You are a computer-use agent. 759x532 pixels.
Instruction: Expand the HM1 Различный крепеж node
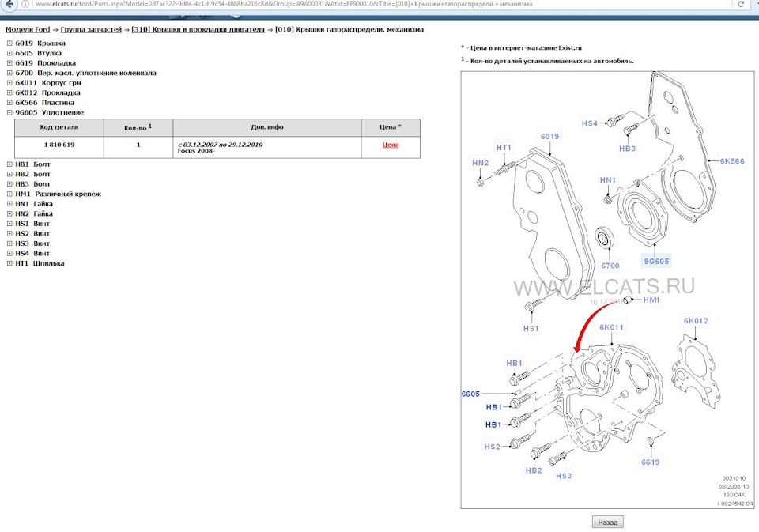tap(9, 194)
